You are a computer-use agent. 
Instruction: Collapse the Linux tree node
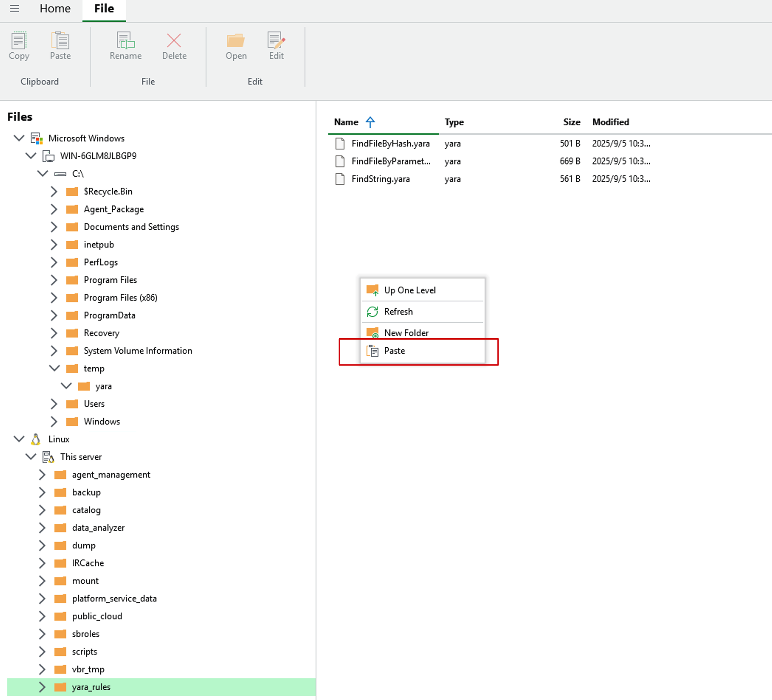(x=19, y=439)
